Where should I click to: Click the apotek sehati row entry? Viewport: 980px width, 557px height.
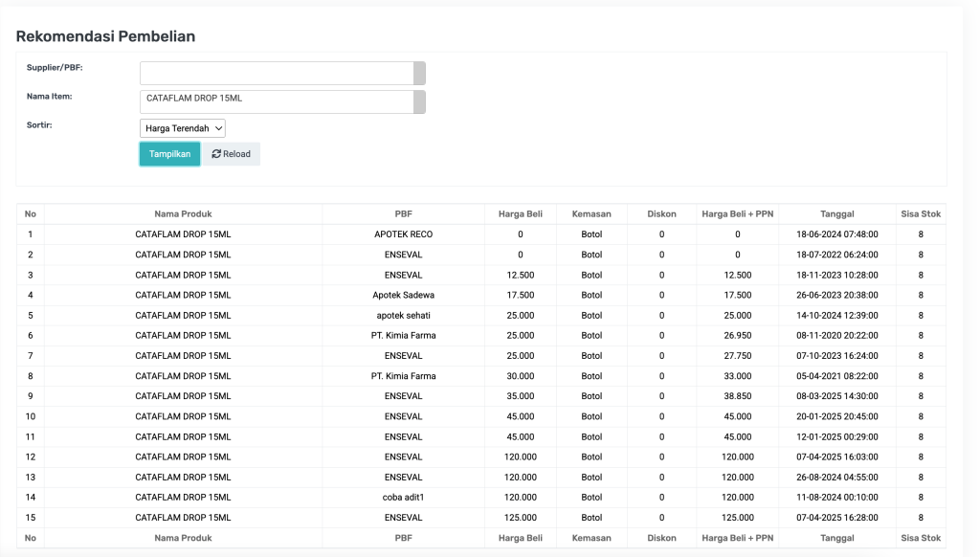coord(403,315)
